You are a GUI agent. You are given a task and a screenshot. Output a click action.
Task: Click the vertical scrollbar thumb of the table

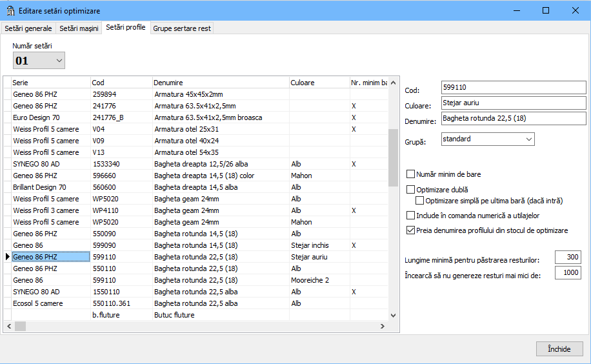[x=393, y=157]
